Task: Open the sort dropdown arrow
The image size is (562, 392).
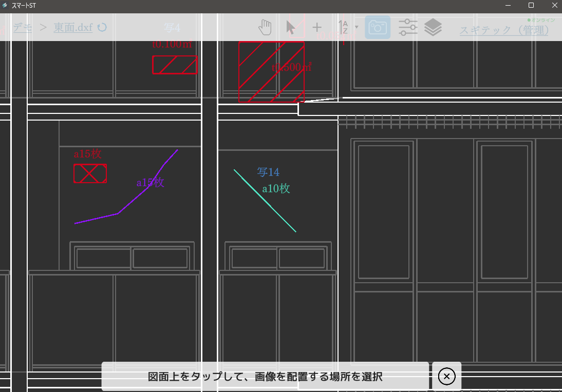Action: 357,27
